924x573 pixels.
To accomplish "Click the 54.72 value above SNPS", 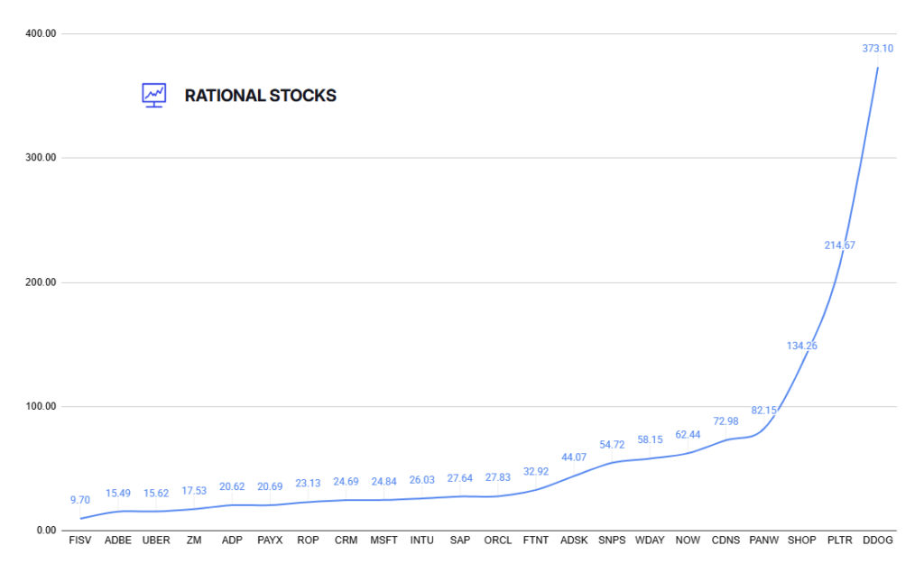I will [x=612, y=445].
